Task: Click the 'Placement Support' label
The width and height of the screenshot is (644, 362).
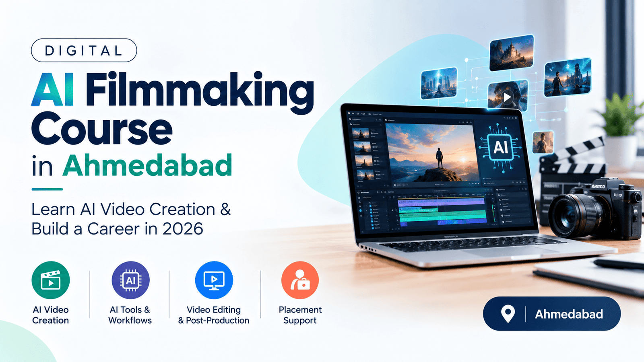Action: (x=300, y=315)
